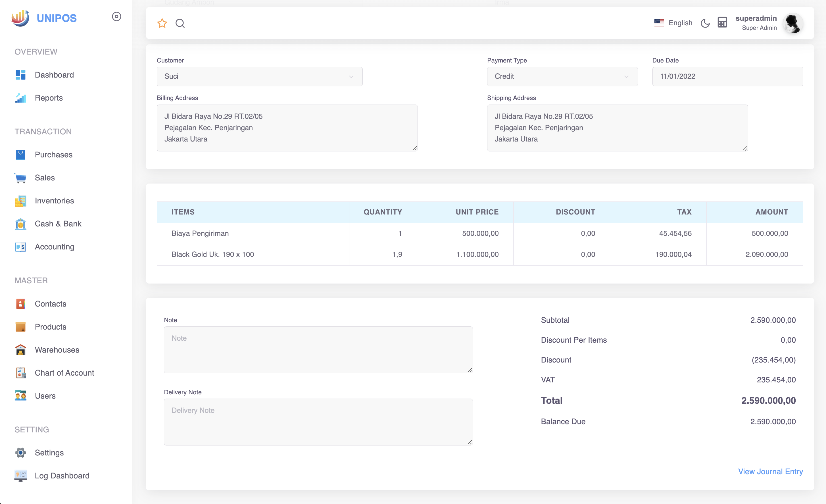
Task: Open the View Journal Entry link
Action: (x=770, y=472)
